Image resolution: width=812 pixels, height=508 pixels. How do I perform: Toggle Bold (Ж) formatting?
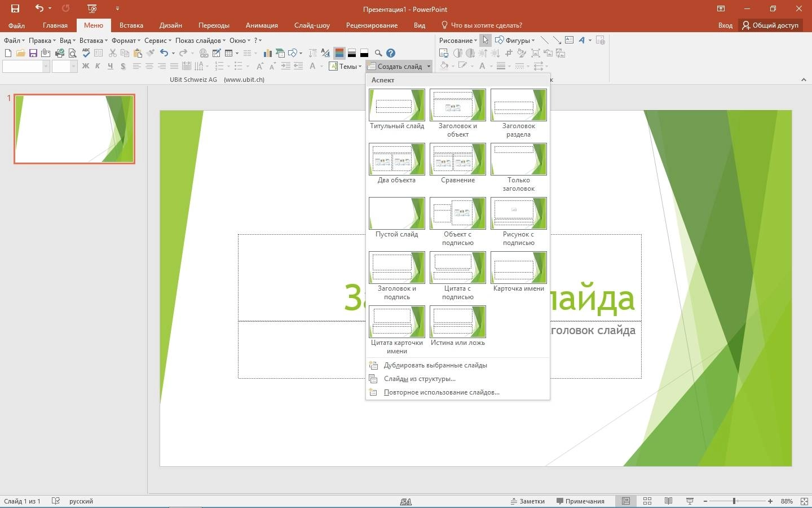(x=86, y=66)
